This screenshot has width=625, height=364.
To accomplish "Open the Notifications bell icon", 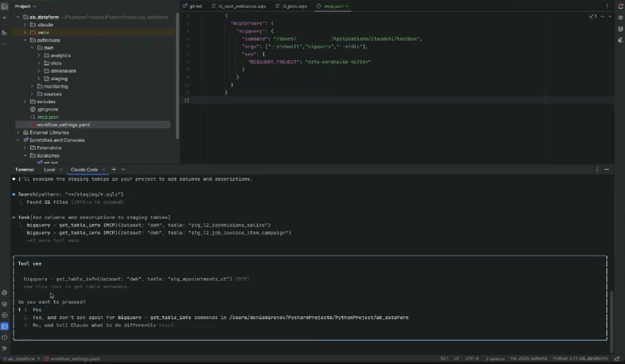I will click(x=620, y=6).
